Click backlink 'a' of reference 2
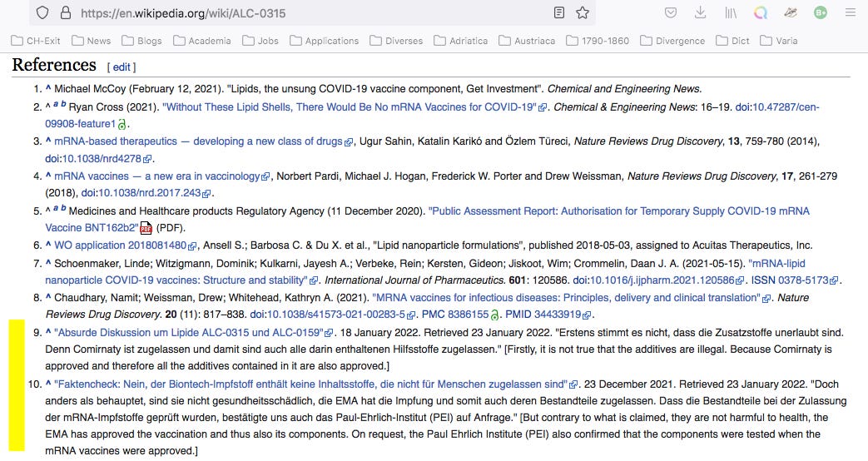 (x=56, y=104)
